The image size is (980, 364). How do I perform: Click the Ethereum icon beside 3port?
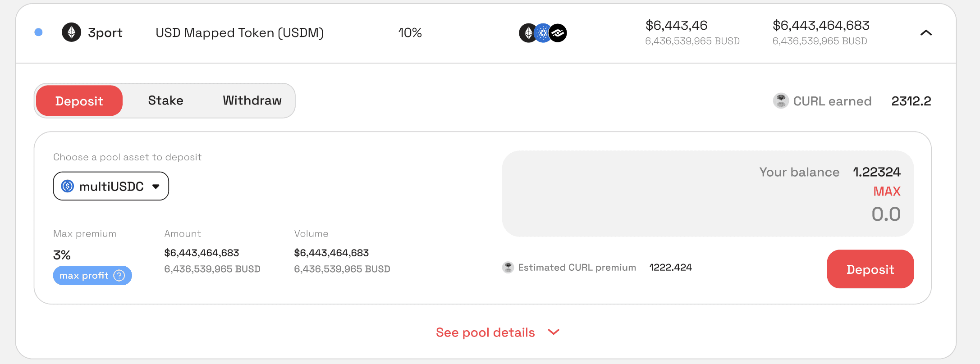(71, 32)
